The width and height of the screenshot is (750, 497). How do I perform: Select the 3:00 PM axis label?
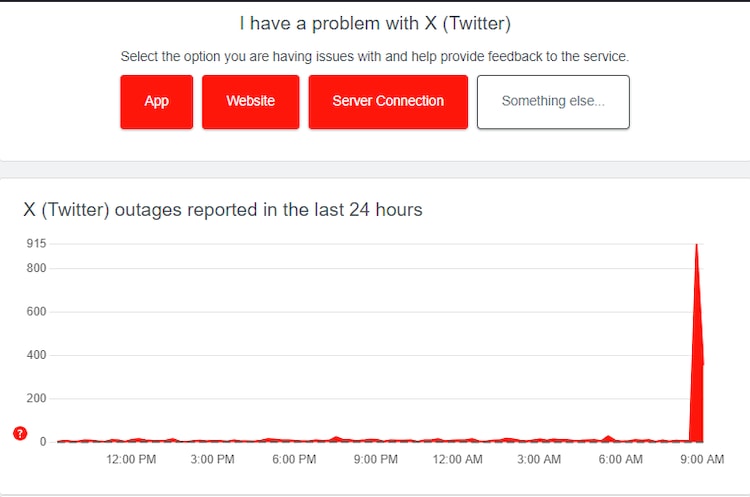(x=212, y=459)
